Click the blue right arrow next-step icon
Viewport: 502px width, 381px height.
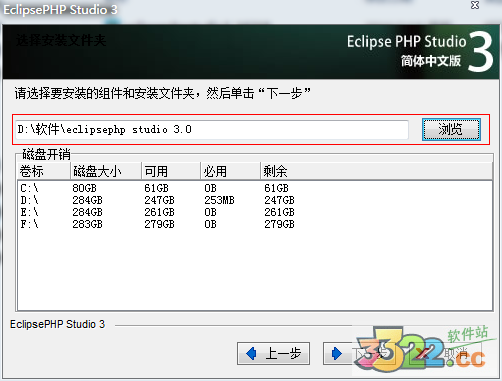click(337, 353)
